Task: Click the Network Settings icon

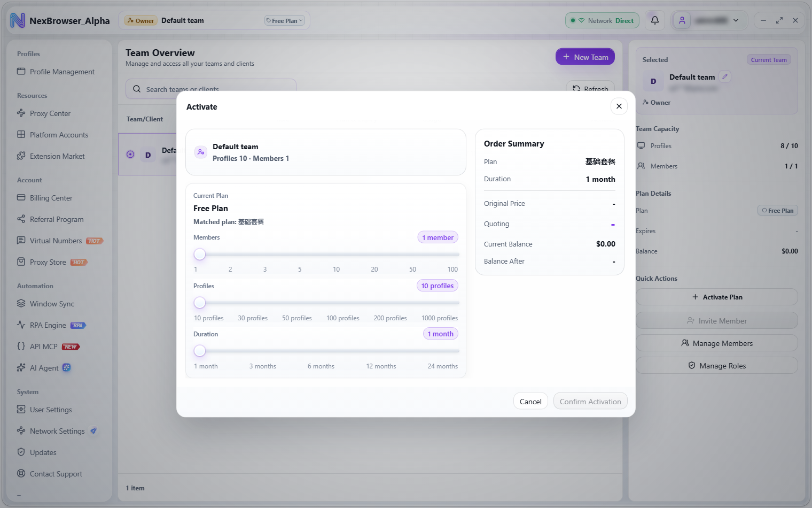Action: pyautogui.click(x=21, y=430)
